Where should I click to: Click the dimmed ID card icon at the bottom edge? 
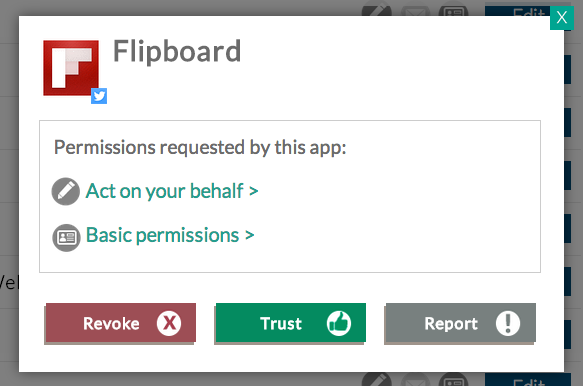point(454,380)
